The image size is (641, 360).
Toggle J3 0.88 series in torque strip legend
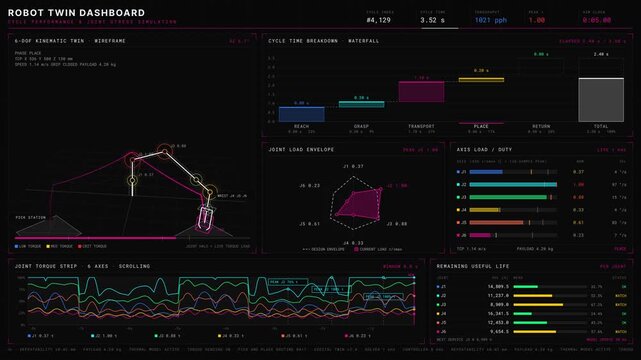click(168, 336)
